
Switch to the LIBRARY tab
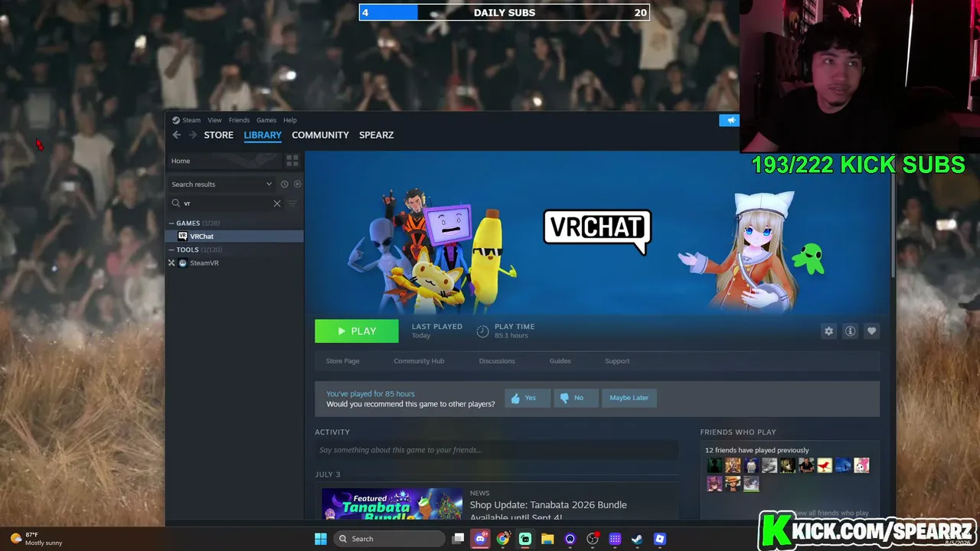point(263,135)
